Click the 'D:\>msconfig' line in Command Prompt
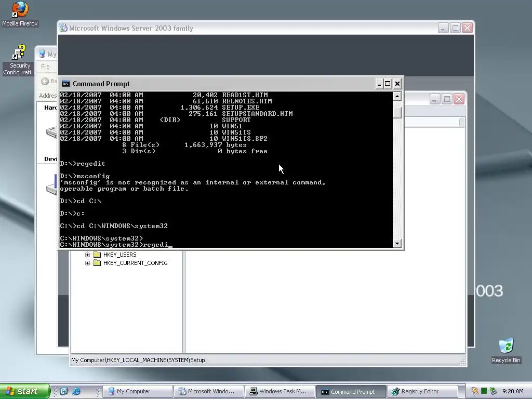 85,176
